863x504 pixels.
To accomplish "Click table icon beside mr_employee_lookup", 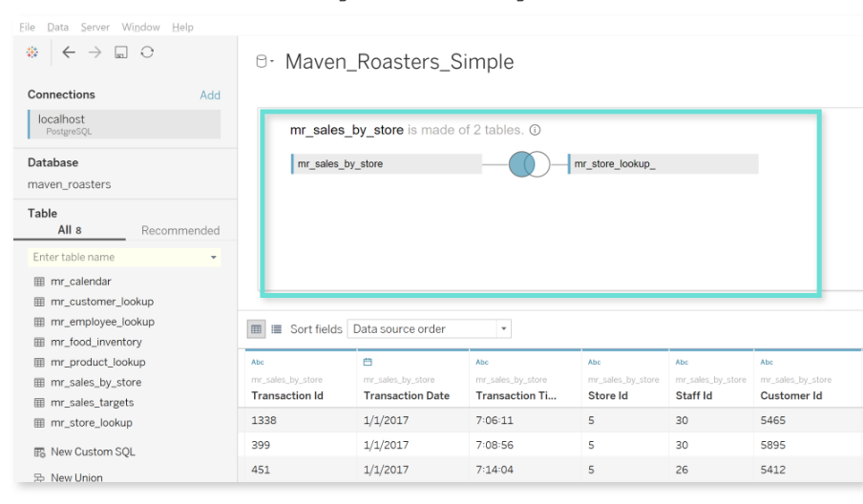I will pyautogui.click(x=39, y=322).
